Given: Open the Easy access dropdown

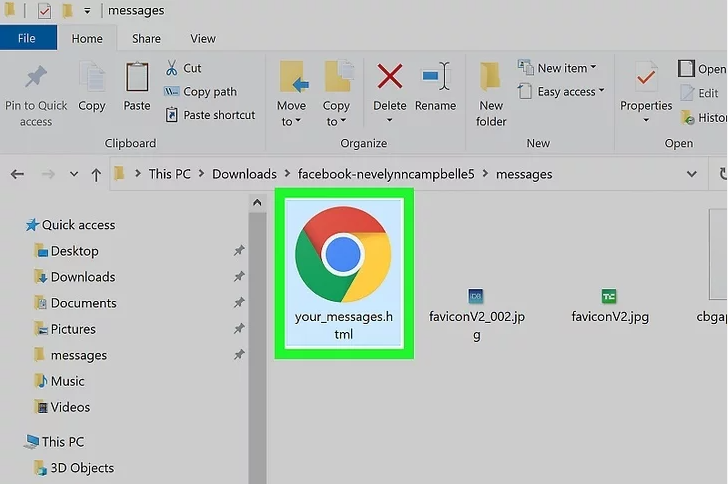Looking at the screenshot, I should [x=561, y=92].
